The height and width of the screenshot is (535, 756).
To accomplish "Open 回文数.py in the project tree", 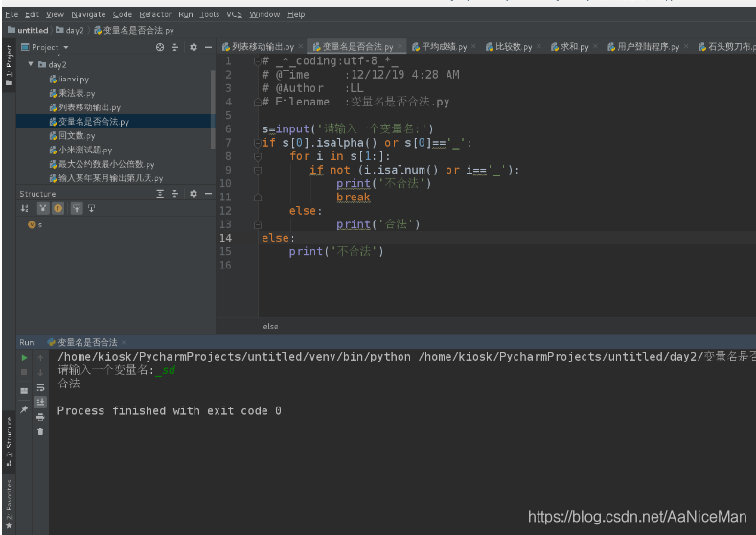I will pyautogui.click(x=72, y=135).
